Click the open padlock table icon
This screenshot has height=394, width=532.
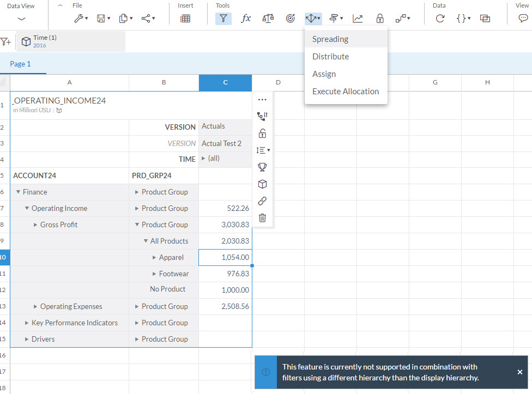(262, 134)
